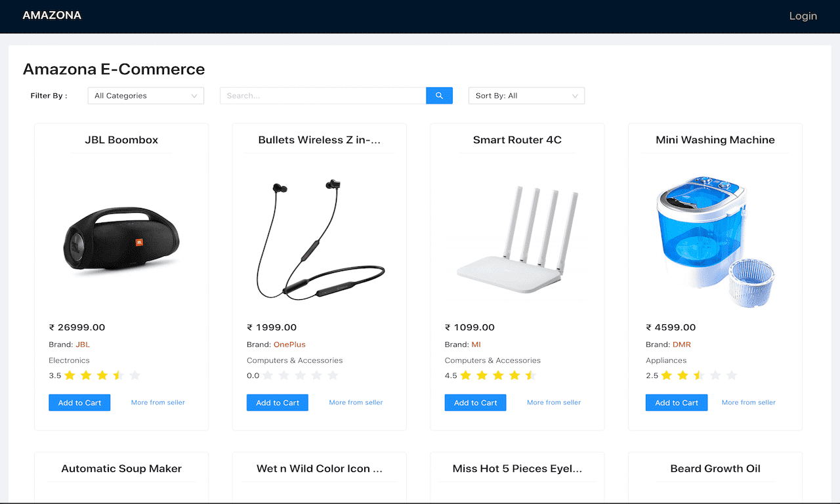Viewport: 840px width, 504px height.
Task: Click the first star of JBL Boombox rating
Action: click(70, 375)
